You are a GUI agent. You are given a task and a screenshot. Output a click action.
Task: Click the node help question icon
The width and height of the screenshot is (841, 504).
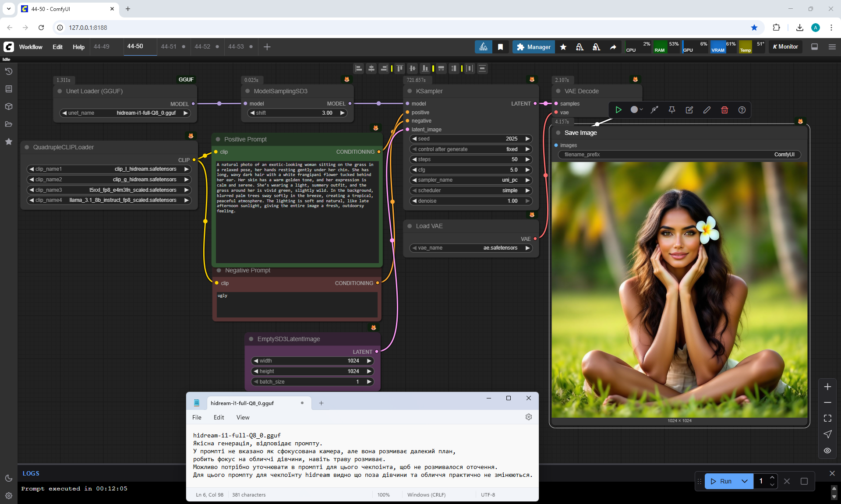point(742,110)
